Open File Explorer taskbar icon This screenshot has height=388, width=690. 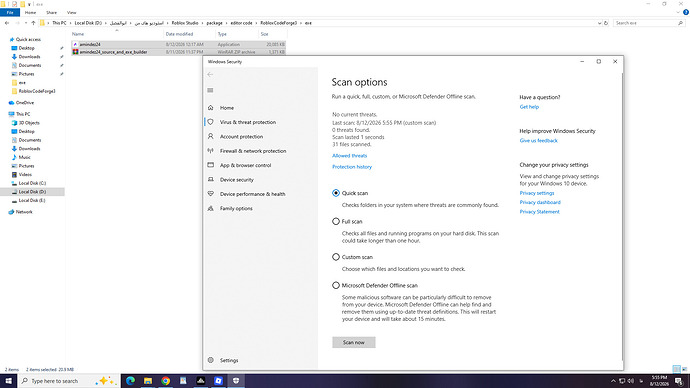tap(148, 381)
